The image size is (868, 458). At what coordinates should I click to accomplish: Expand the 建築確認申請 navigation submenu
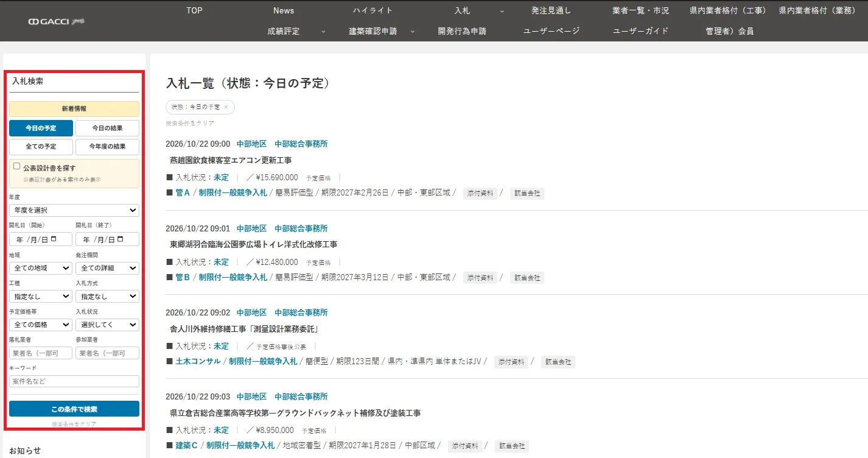pyautogui.click(x=412, y=31)
